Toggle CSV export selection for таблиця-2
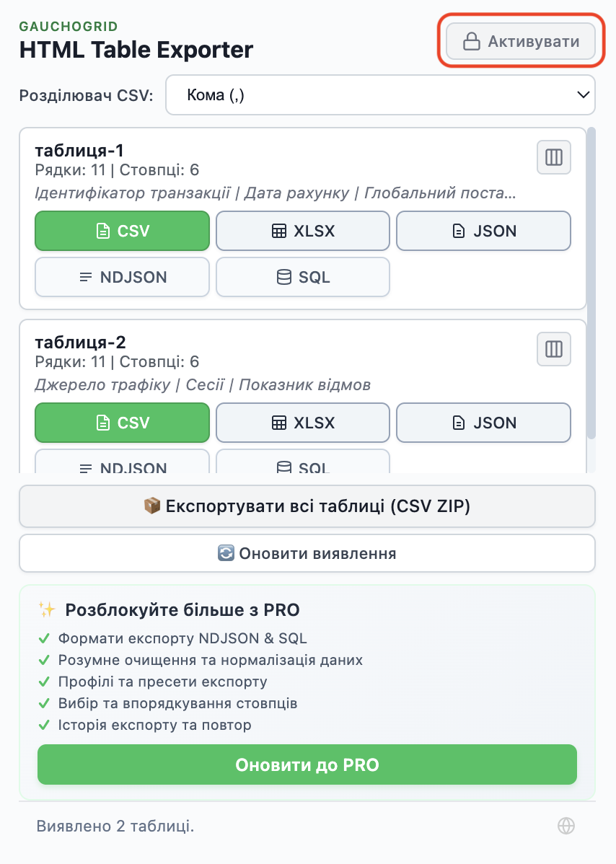Viewport: 616px width, 864px height. tap(122, 423)
